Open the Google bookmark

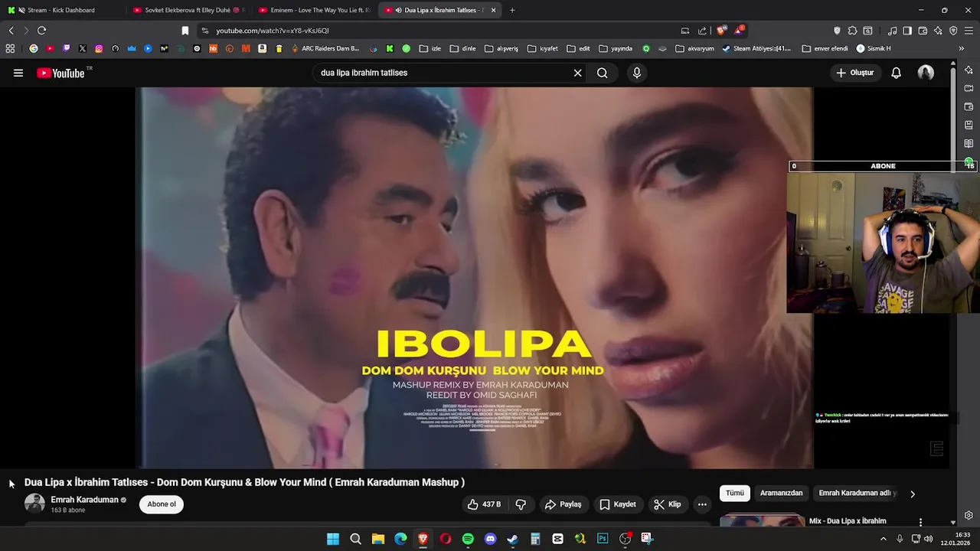[34, 48]
